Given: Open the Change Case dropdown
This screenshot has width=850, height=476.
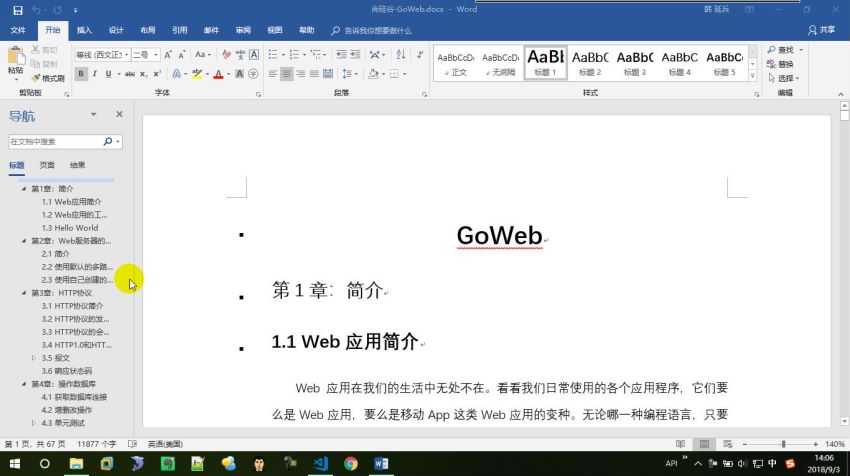Looking at the screenshot, I should [x=203, y=55].
